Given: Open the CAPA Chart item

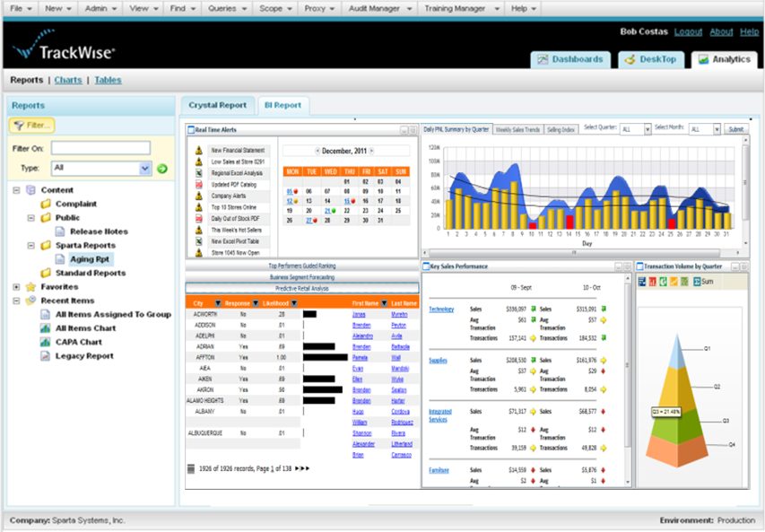Looking at the screenshot, I should 78,342.
